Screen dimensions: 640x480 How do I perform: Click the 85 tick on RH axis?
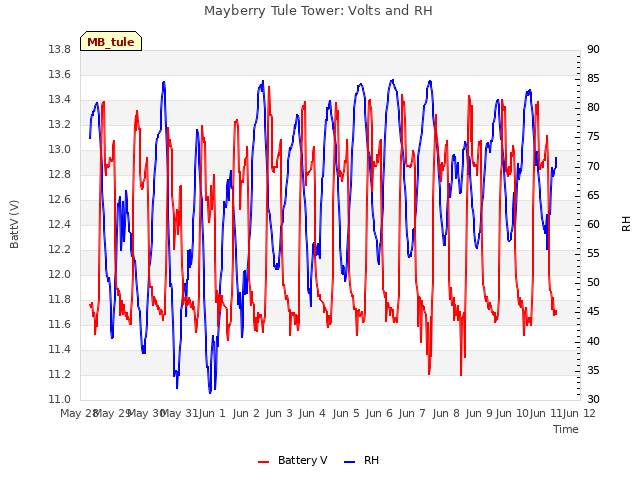point(593,78)
